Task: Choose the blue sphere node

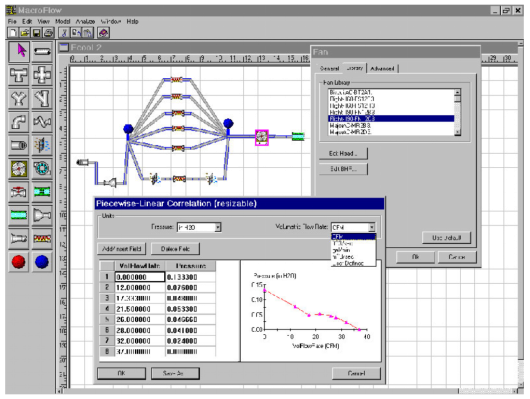Action: 42,262
